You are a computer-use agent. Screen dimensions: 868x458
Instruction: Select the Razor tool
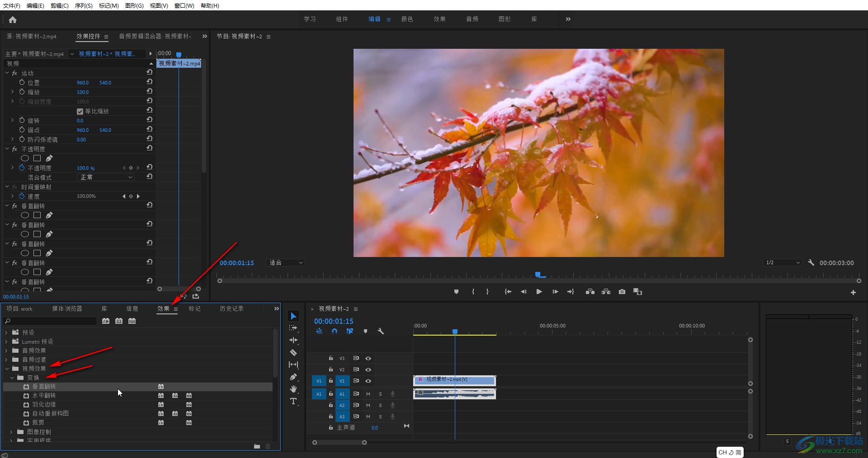[x=293, y=352]
